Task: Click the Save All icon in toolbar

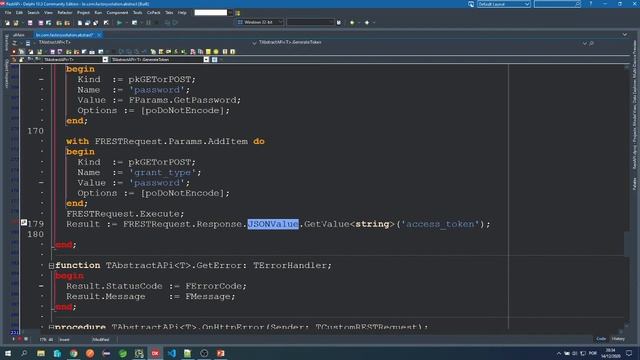Action: [x=41, y=23]
